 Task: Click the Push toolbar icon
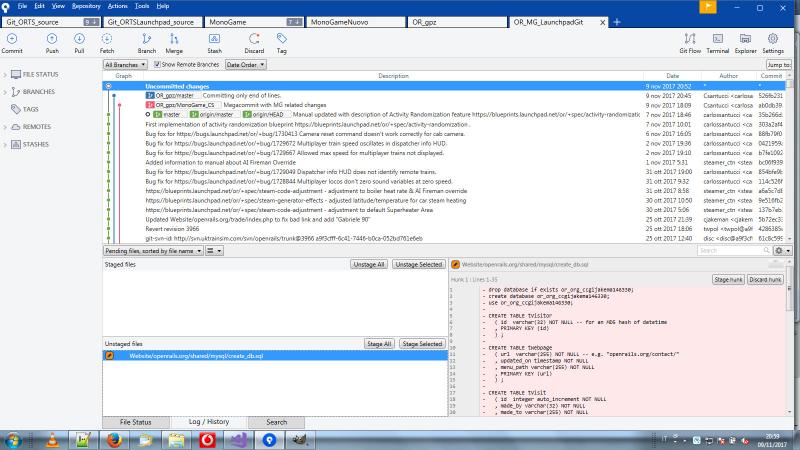[x=52, y=43]
